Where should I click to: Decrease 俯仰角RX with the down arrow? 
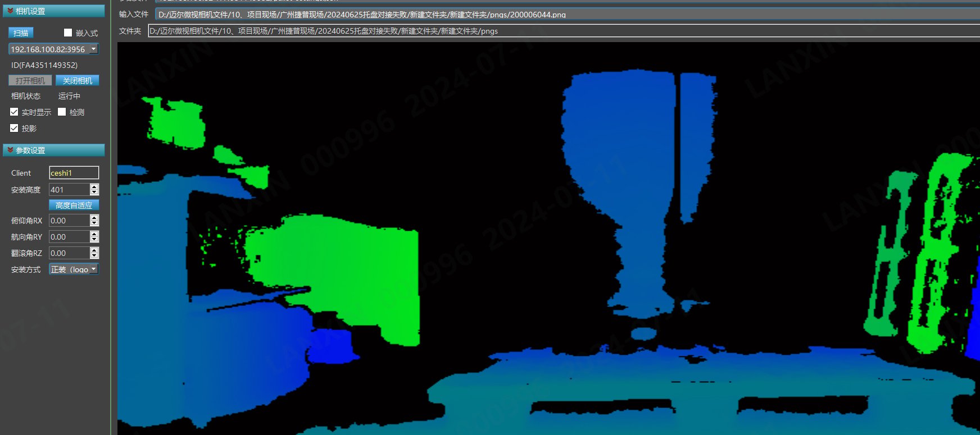pos(94,223)
